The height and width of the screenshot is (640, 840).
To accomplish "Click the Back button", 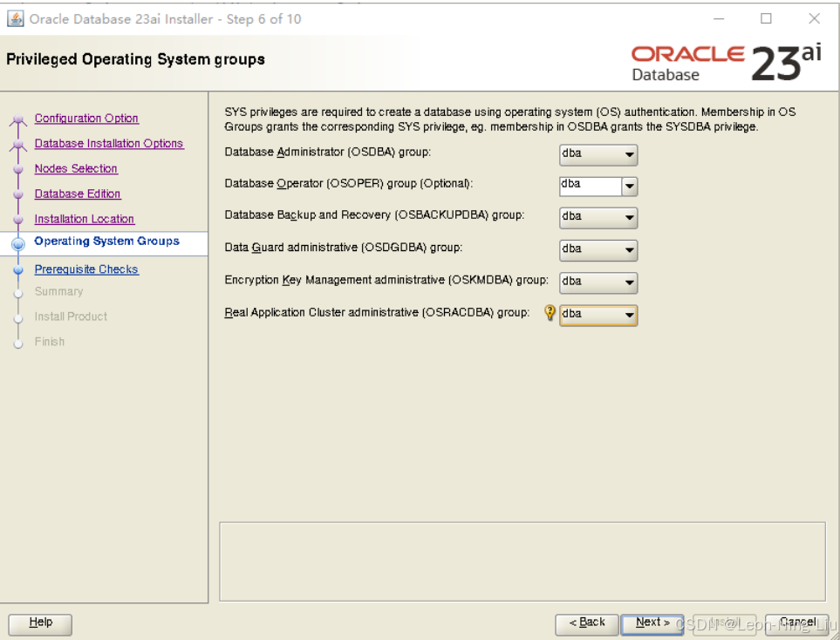I will coord(587,624).
